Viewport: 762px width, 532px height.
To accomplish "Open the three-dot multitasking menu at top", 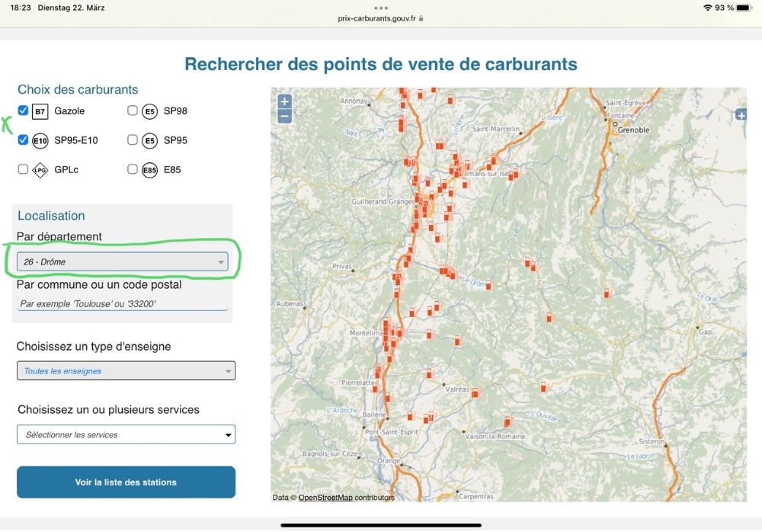I will [381, 8].
